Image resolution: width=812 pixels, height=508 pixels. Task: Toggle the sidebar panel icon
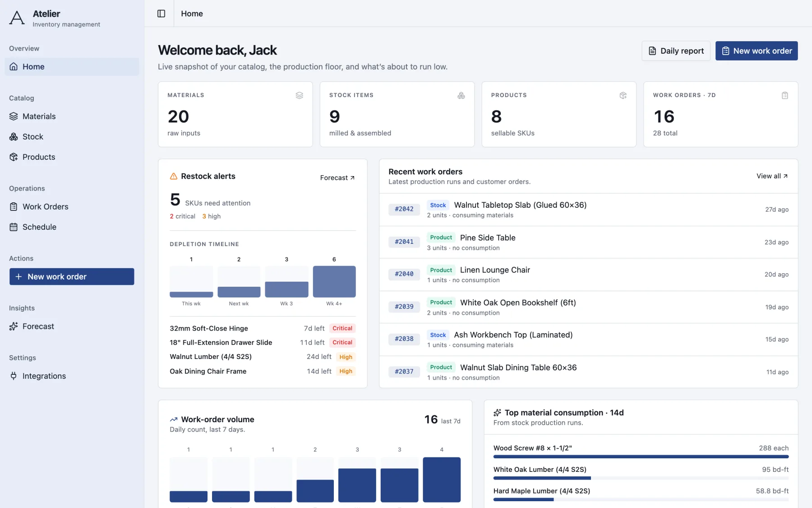tap(161, 14)
